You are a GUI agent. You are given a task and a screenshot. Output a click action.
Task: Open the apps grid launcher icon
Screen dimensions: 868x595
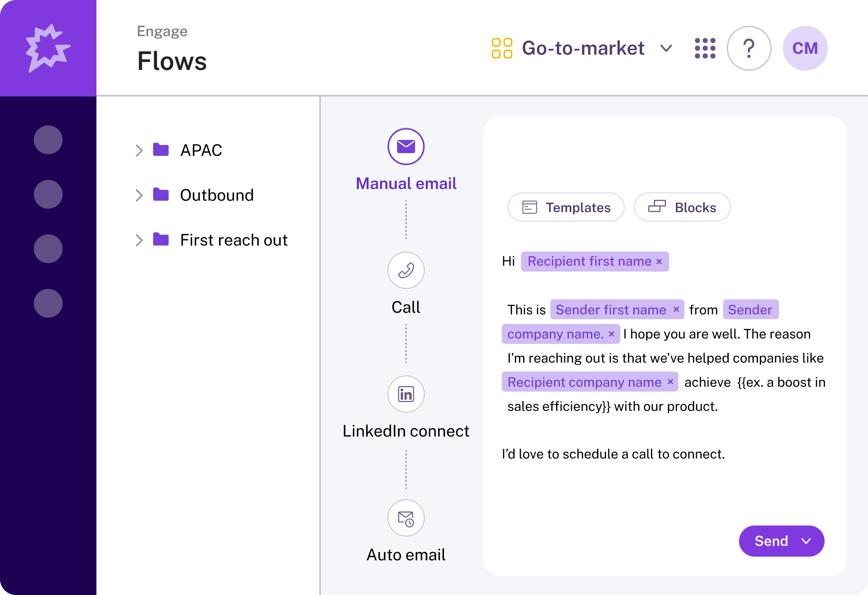pos(705,48)
